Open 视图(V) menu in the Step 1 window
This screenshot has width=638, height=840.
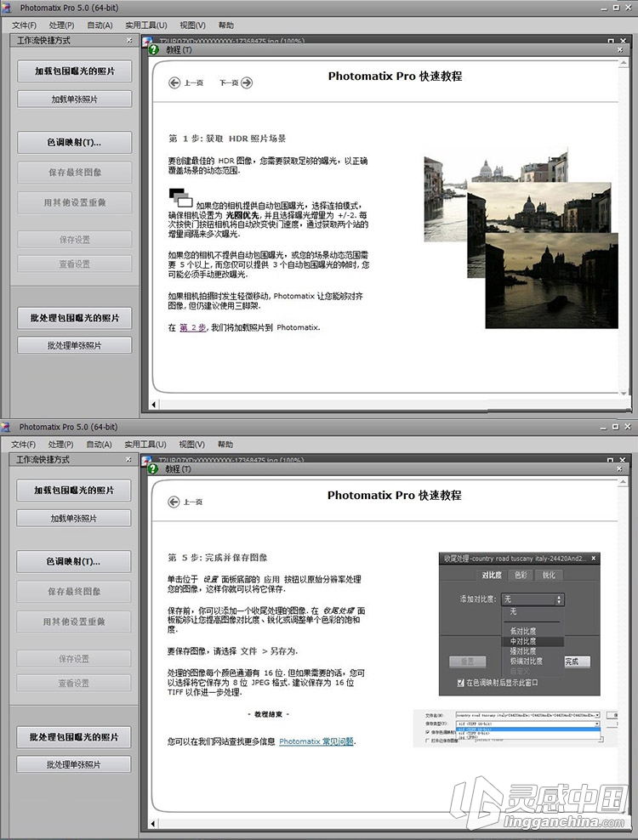click(x=192, y=26)
